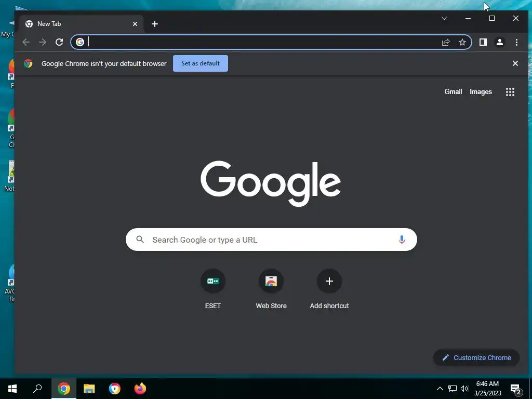Open Firefox from taskbar
The image size is (532, 399).
(x=140, y=389)
